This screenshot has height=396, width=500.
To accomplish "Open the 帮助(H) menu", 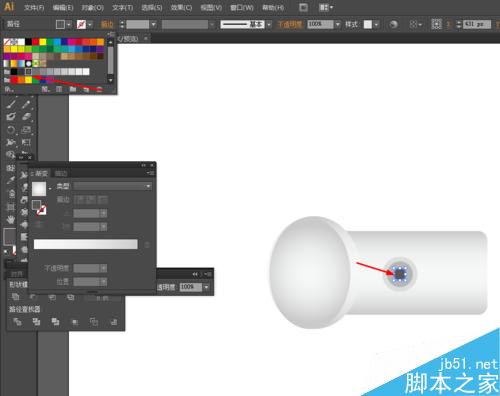I will [273, 7].
